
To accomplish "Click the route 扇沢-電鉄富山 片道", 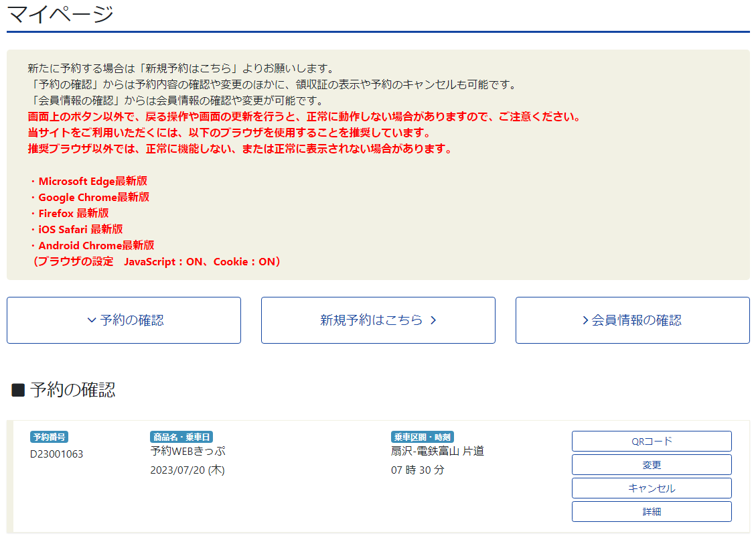I will pyautogui.click(x=437, y=451).
